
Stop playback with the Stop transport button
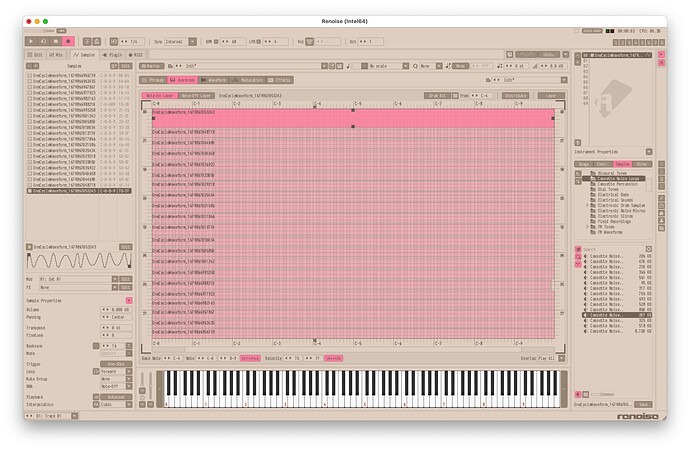pyautogui.click(x=55, y=41)
